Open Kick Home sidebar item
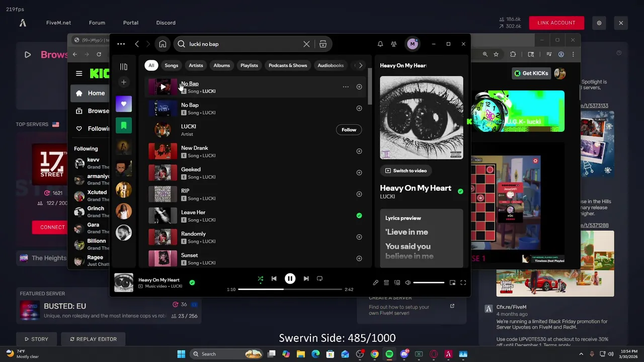The height and width of the screenshot is (362, 644). tap(90, 93)
